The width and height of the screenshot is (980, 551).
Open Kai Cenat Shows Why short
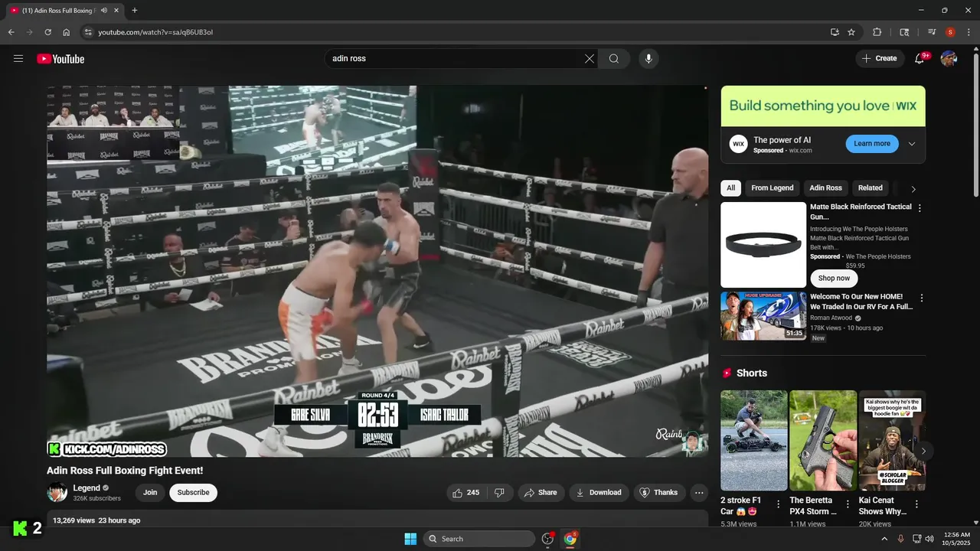coord(892,441)
